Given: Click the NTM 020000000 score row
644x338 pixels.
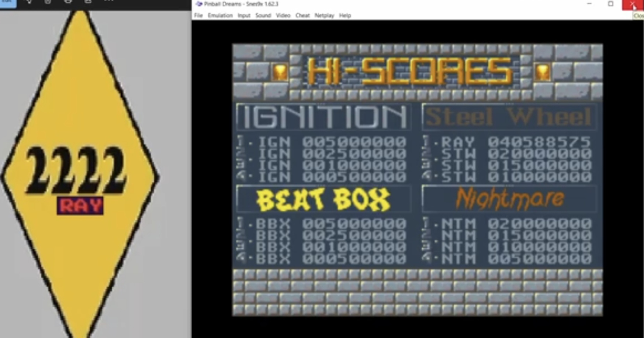Looking at the screenshot, I should pyautogui.click(x=507, y=224).
